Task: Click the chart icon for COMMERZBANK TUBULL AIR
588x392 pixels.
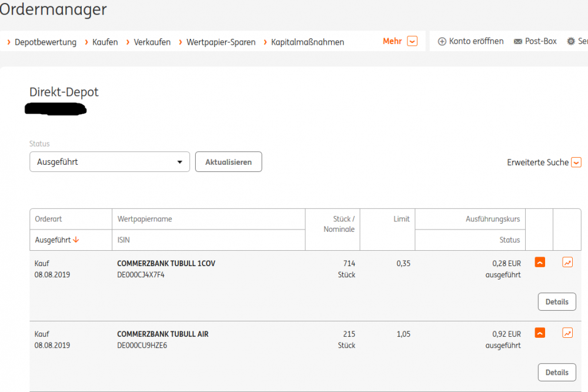Action: [567, 333]
